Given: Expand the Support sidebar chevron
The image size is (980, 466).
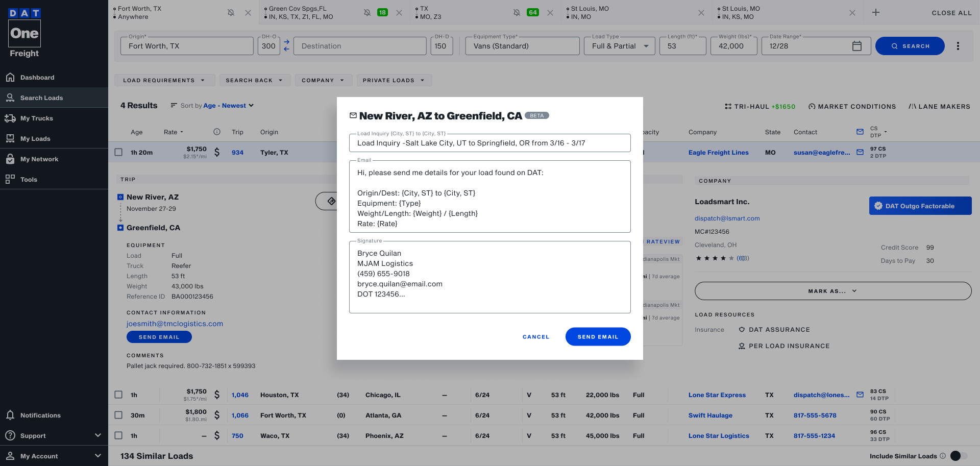Looking at the screenshot, I should (x=98, y=435).
